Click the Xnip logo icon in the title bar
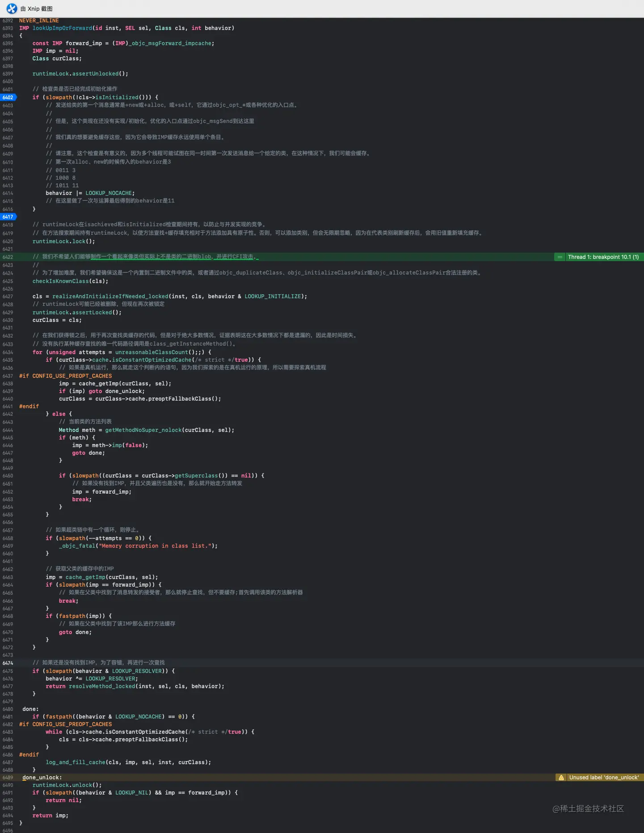This screenshot has height=833, width=644. point(12,8)
